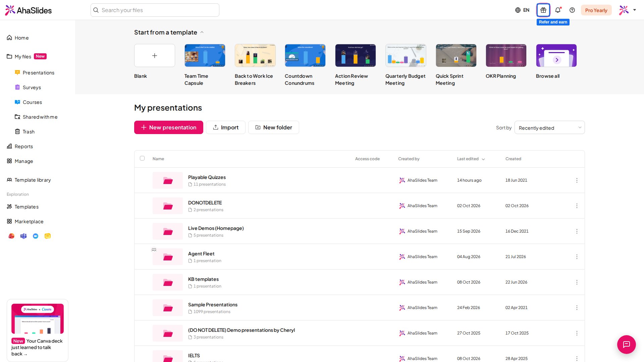Open the chat support bubble

pos(626,344)
